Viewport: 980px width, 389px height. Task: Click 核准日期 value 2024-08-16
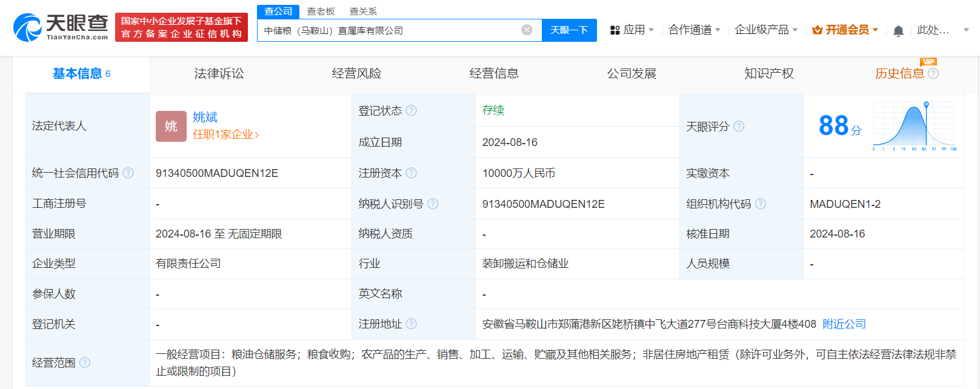(838, 234)
